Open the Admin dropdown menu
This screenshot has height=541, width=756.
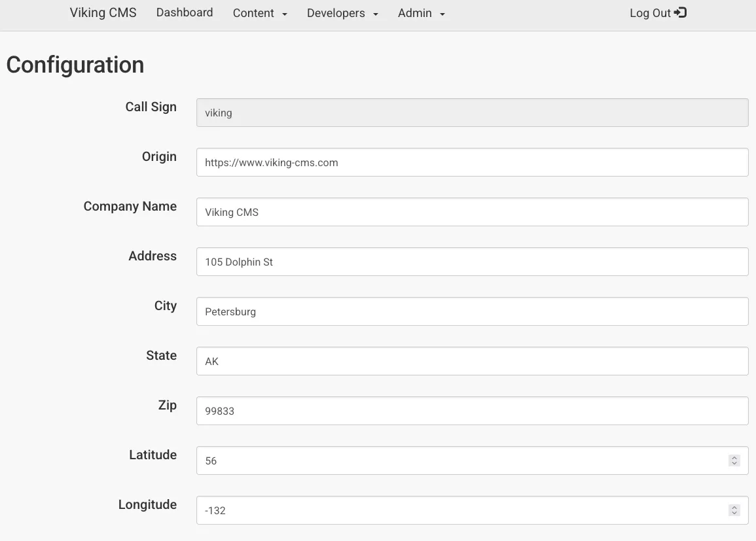pos(421,13)
